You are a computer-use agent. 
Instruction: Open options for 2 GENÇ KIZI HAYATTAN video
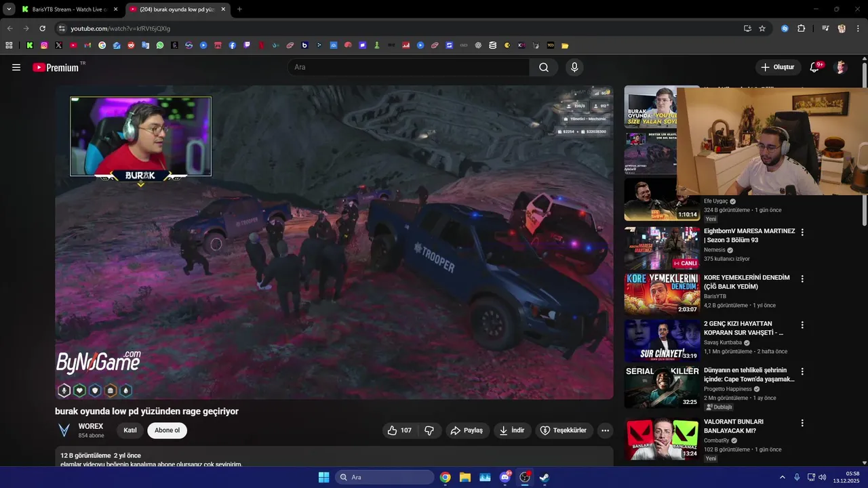click(802, 325)
